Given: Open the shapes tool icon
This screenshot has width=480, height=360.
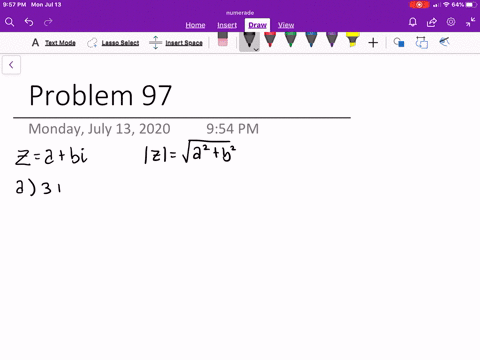Looking at the screenshot, I should coord(399,42).
